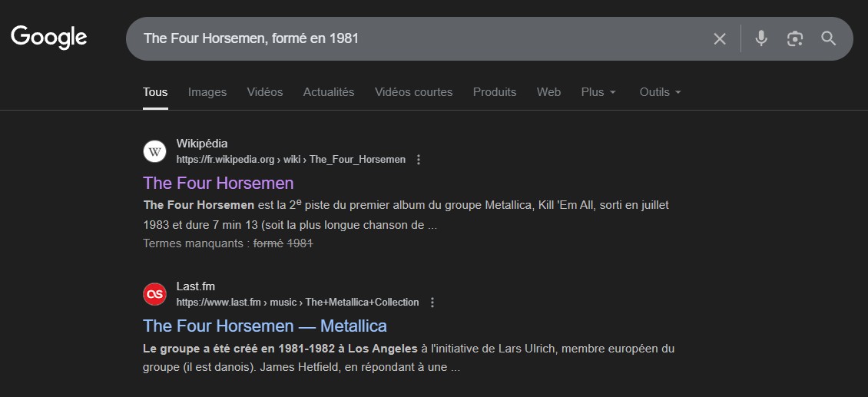Start voice search with microphone icon
The width and height of the screenshot is (868, 397).
click(x=760, y=38)
